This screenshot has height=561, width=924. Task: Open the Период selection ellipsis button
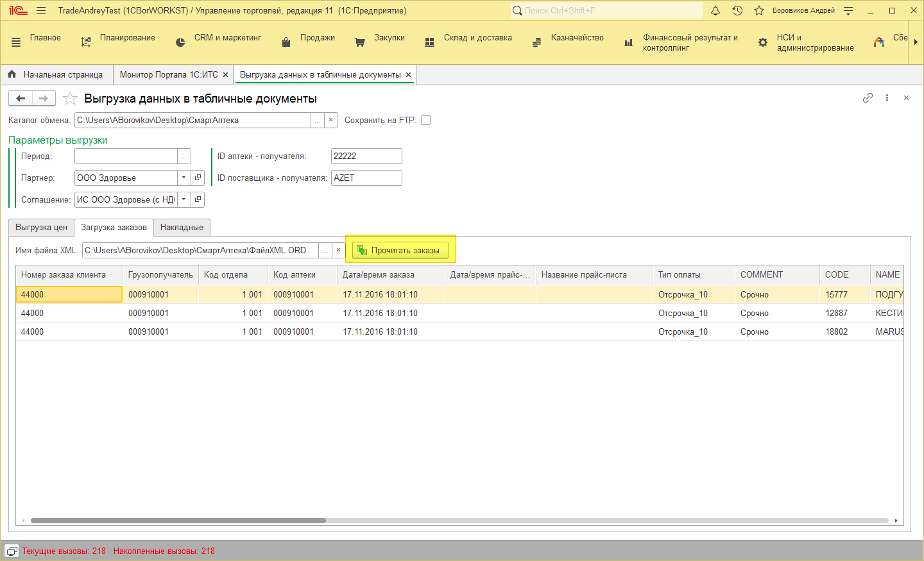point(184,156)
